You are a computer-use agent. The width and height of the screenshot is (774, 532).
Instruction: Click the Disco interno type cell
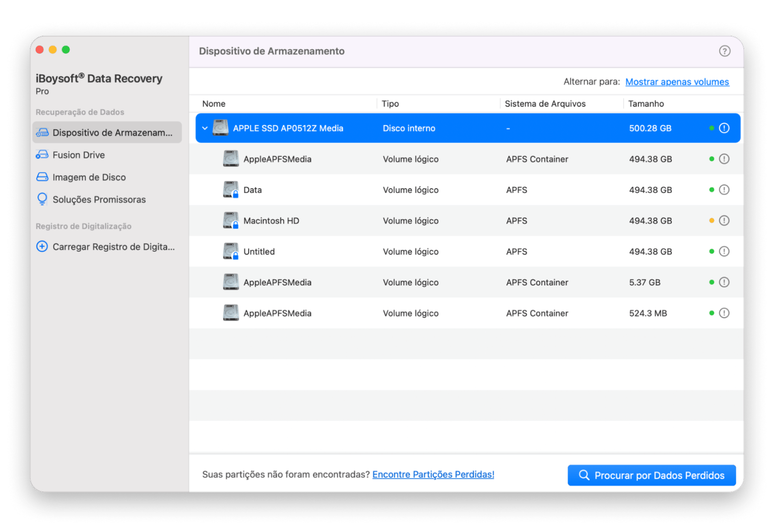tap(409, 129)
